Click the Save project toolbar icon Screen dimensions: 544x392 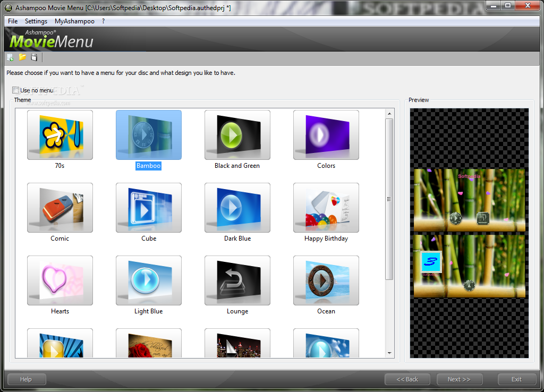tap(34, 57)
